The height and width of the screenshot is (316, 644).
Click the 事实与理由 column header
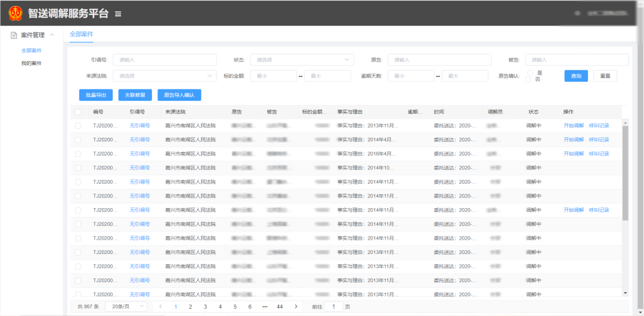349,111
